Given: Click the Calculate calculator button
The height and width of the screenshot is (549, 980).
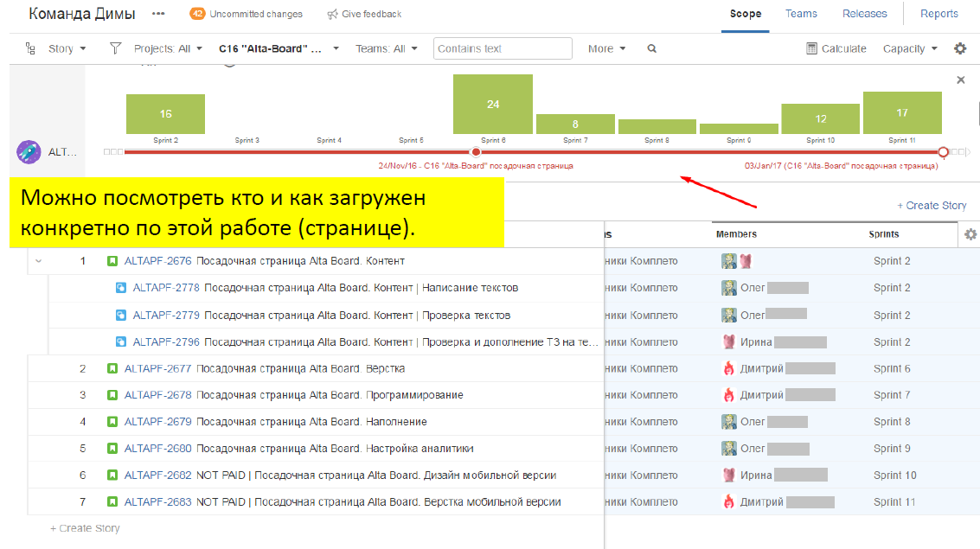Looking at the screenshot, I should point(836,49).
